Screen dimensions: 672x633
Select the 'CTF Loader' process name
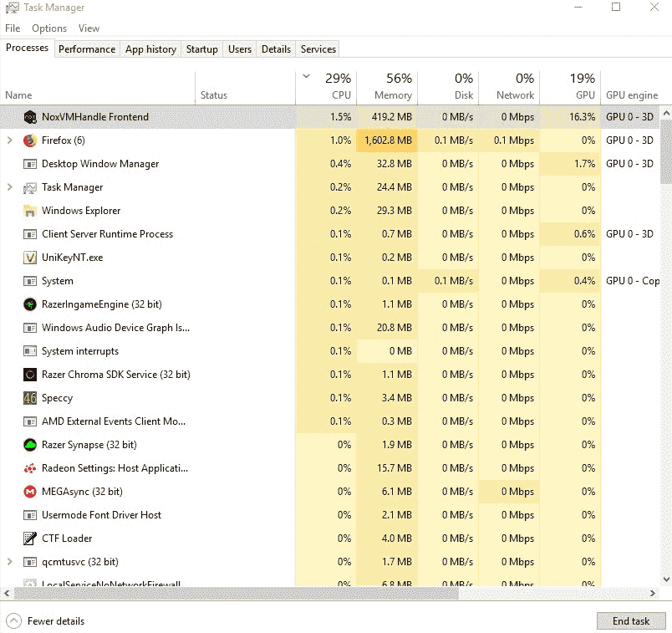point(67,539)
